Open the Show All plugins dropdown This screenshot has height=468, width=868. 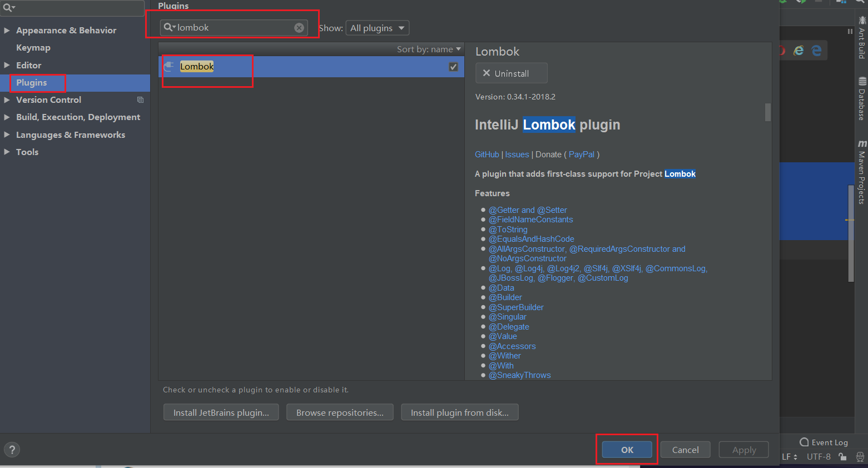click(378, 28)
